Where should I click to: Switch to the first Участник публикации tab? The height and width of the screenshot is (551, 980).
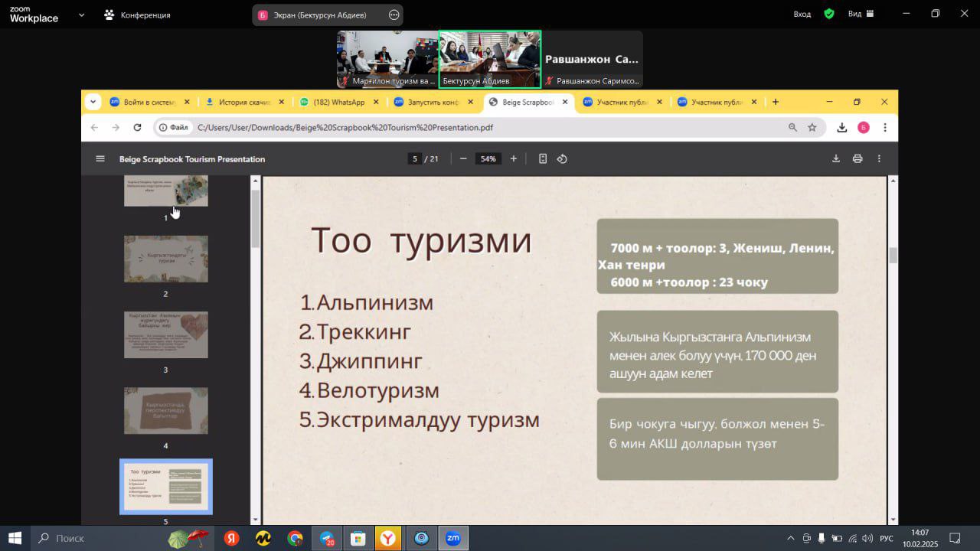[622, 102]
